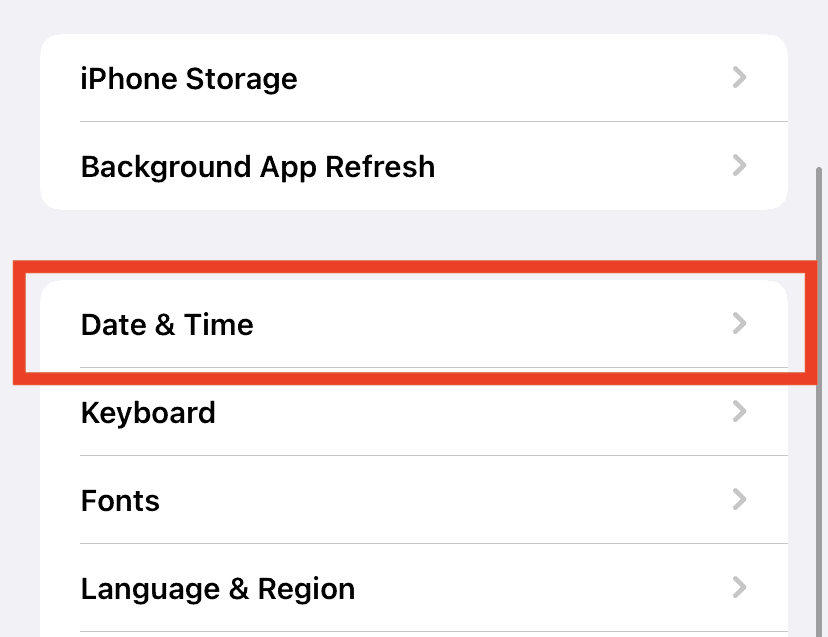
Task: Tap the chevron beside iPhone Storage
Action: (x=739, y=78)
